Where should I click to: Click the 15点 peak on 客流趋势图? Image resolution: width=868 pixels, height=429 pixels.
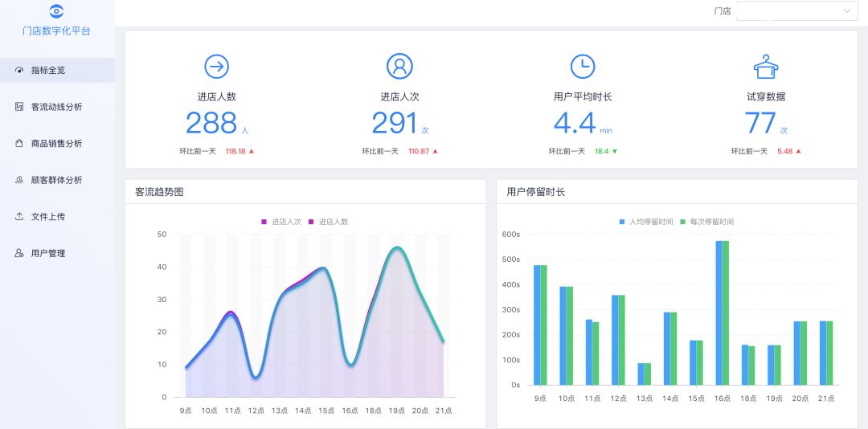point(325,268)
